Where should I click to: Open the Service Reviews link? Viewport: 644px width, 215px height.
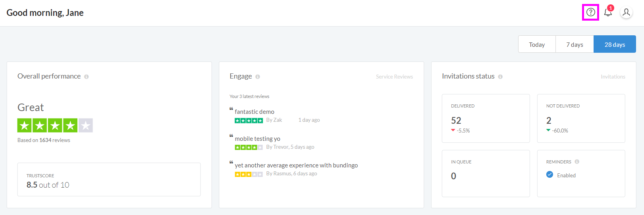(394, 77)
